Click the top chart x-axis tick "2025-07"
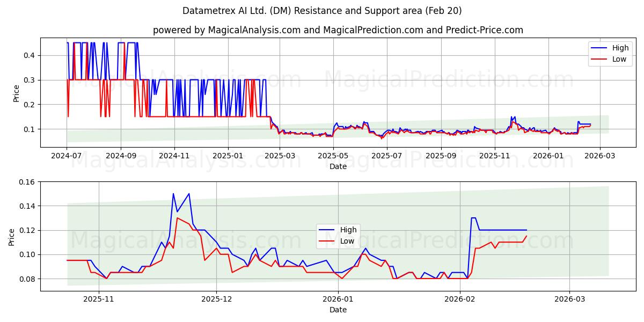The width and height of the screenshot is (644, 322). point(387,156)
